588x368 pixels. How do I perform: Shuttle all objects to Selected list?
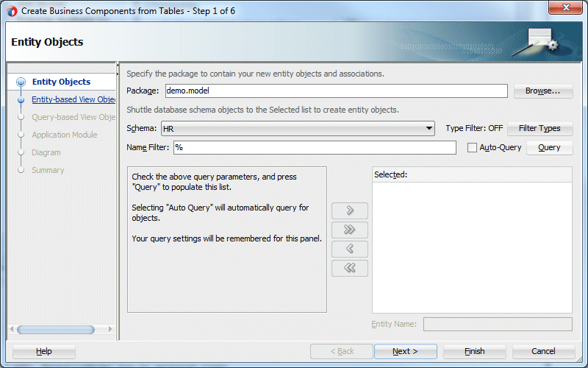pos(350,230)
